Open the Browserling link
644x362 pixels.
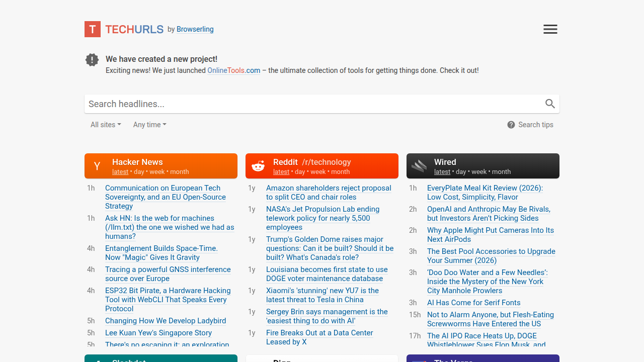[195, 29]
